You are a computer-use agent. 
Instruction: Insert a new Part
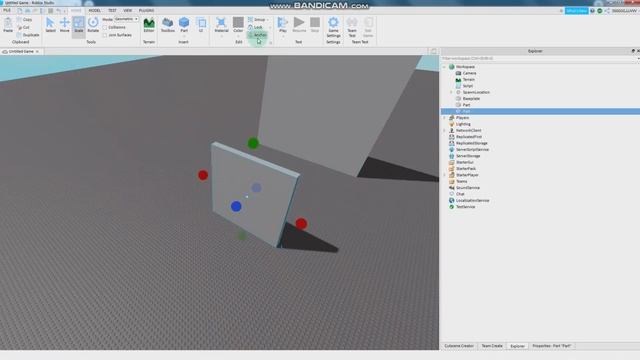coord(184,25)
